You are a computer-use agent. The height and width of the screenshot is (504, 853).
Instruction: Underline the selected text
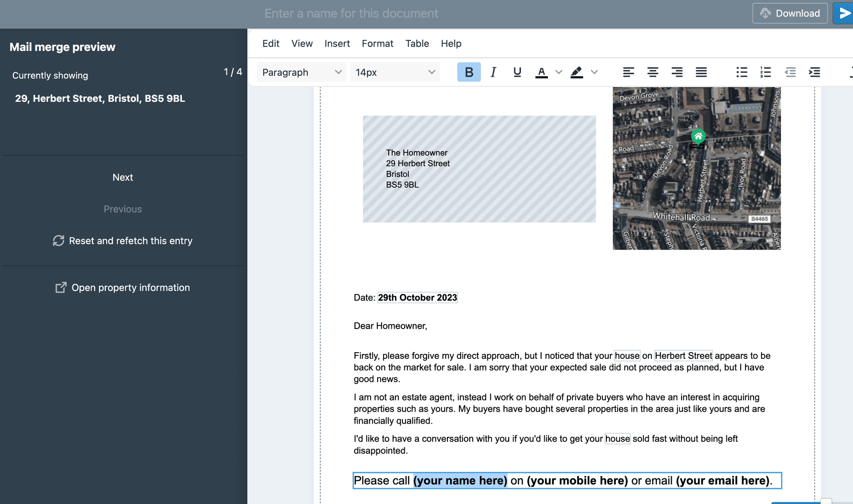click(x=517, y=72)
